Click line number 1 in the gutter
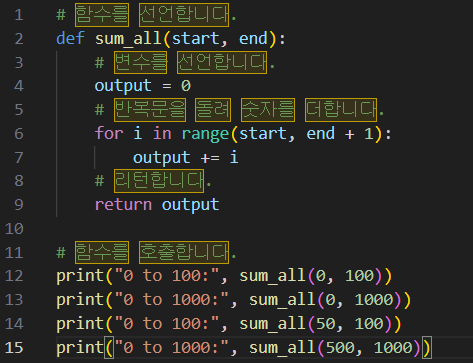 (x=19, y=15)
